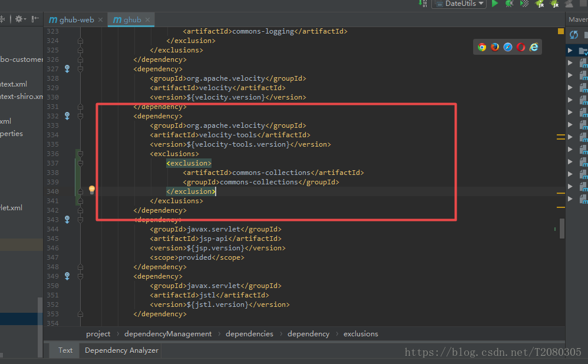Open the Maven tool window tab
588x364 pixels.
[x=577, y=19]
